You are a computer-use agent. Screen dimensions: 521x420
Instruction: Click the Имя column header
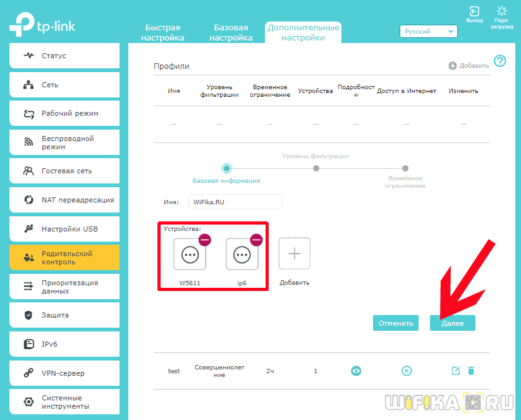[x=174, y=90]
